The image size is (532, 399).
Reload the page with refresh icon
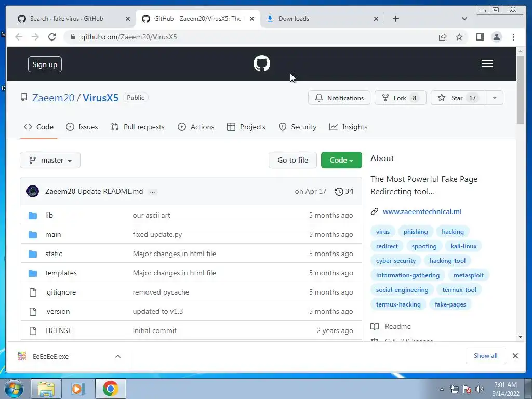point(52,37)
